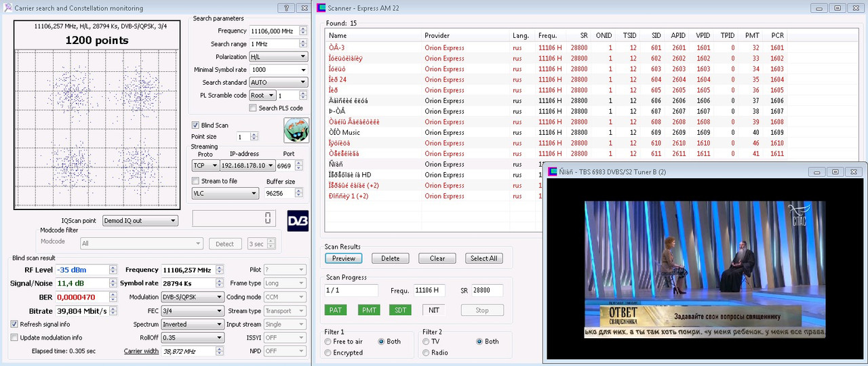Open PL Scramble code Root dropdown
This screenshot has height=366, width=868.
tap(262, 96)
